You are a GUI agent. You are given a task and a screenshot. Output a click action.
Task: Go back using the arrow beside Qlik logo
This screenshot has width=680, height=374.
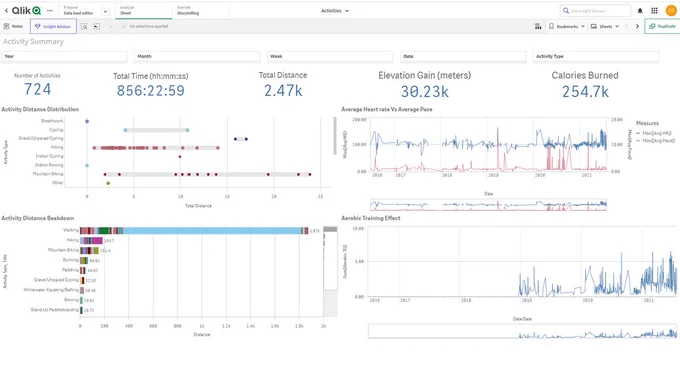[x=6, y=10]
